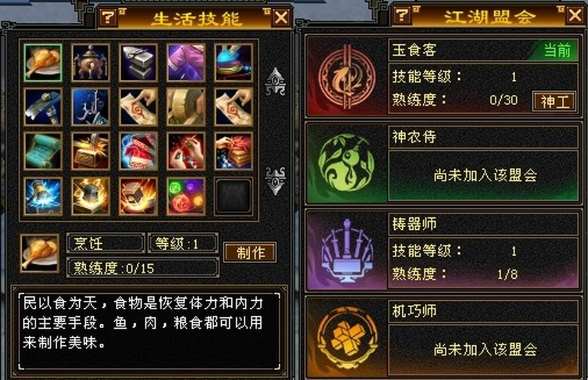Click the skill list scroll down arrow
The width and height of the screenshot is (588, 380).
[x=276, y=181]
